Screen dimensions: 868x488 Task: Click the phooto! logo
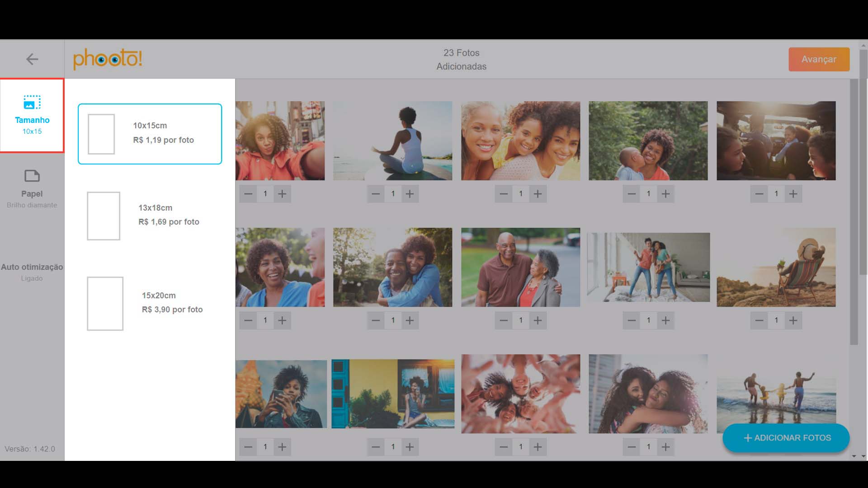pos(108,59)
